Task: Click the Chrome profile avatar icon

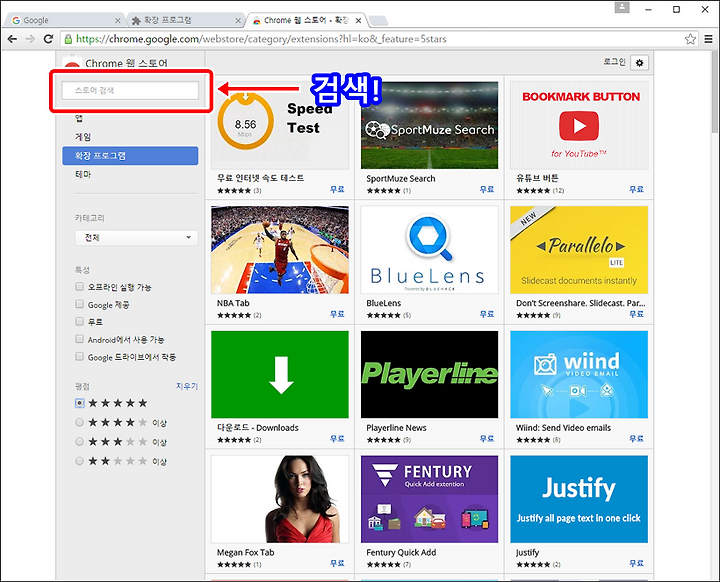Action: tap(622, 8)
